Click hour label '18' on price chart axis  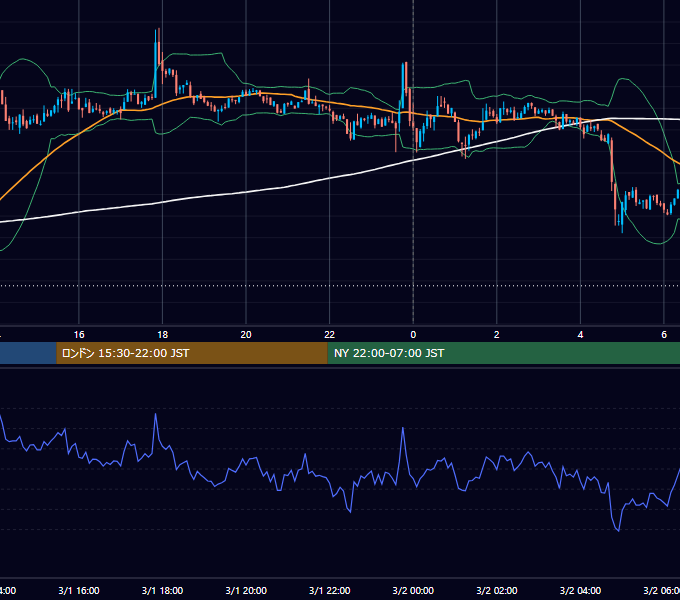coord(163,335)
